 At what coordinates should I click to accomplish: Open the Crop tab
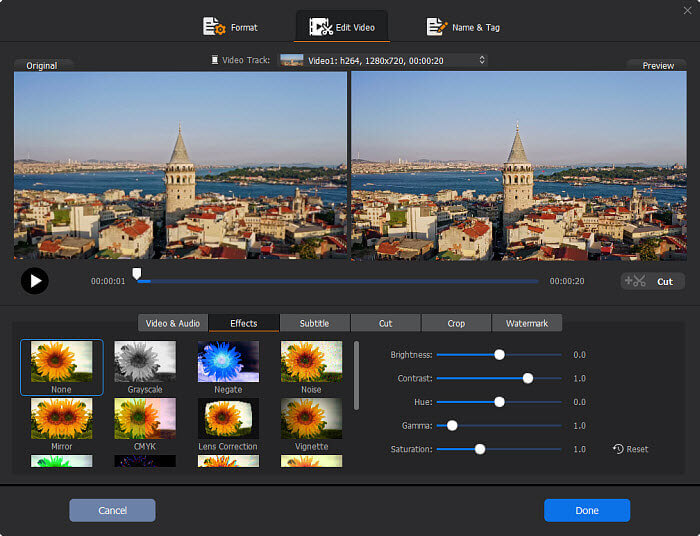coord(456,323)
